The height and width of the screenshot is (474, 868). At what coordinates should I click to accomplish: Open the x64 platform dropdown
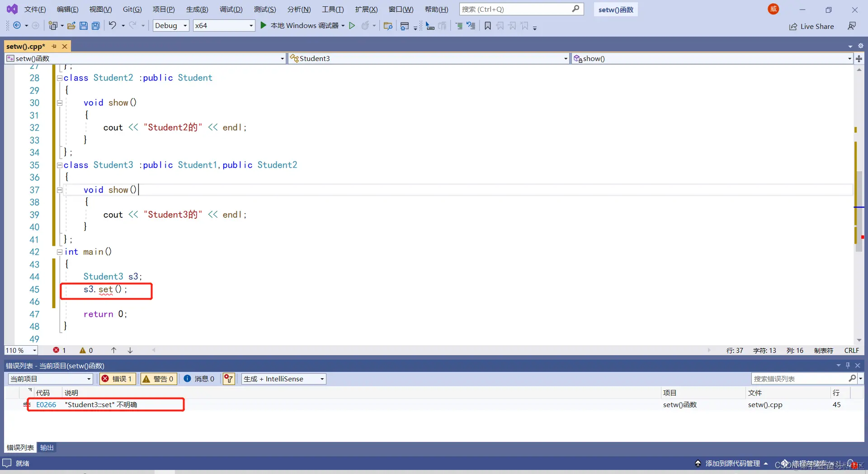[x=224, y=26]
